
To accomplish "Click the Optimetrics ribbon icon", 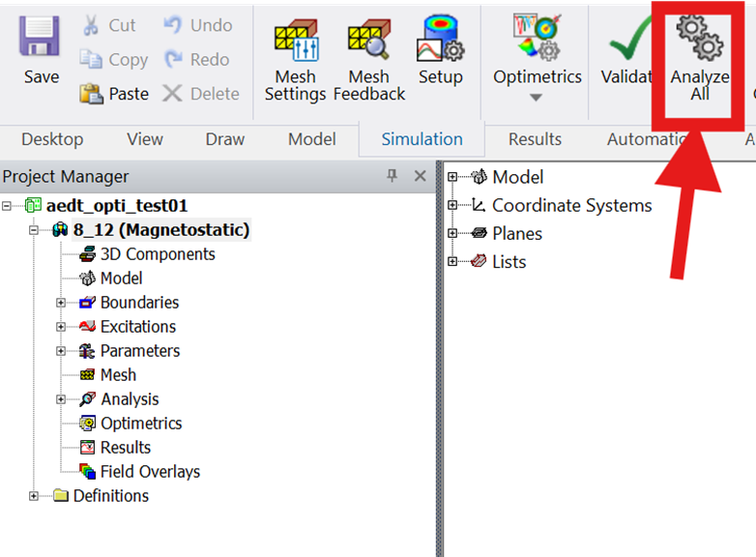I will [x=538, y=37].
